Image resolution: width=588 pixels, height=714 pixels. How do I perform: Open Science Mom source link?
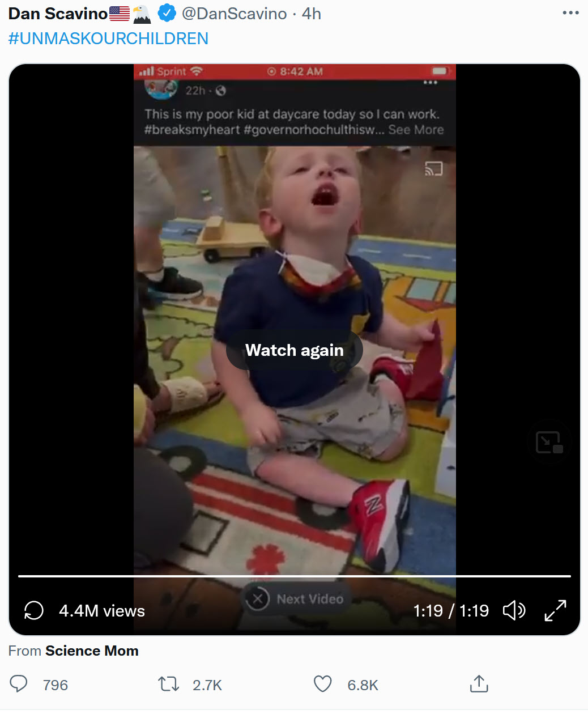(92, 651)
